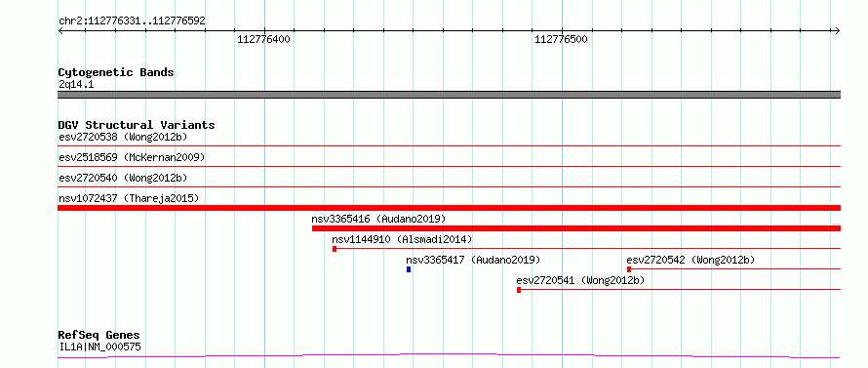Click red start block of nsv1144910
The width and height of the screenshot is (868, 368).
tap(335, 249)
